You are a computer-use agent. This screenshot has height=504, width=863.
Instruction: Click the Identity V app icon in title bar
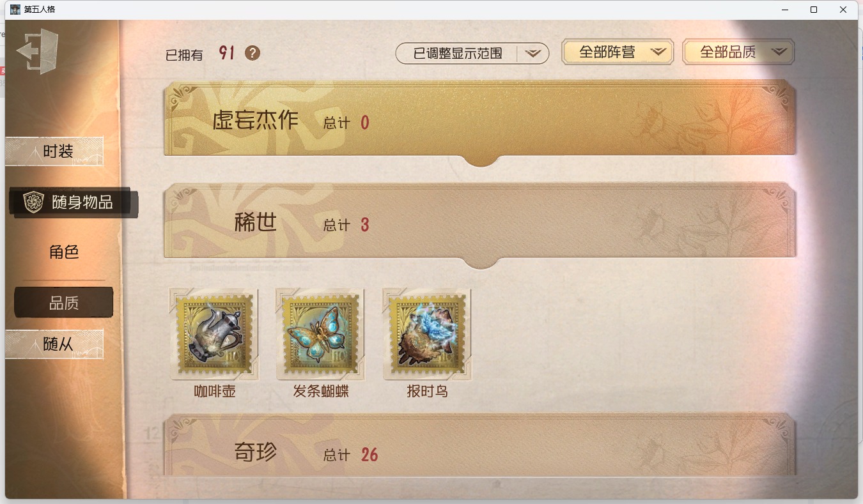point(15,10)
